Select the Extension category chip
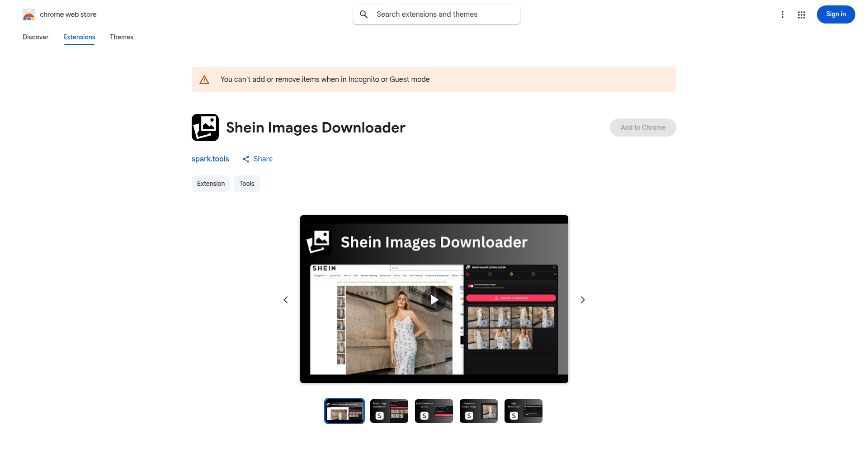868x449 pixels. tap(210, 183)
